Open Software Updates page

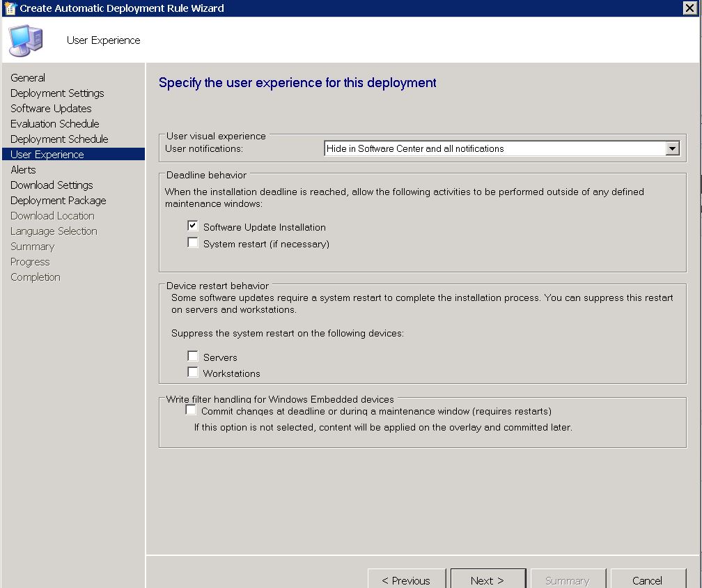coord(51,109)
